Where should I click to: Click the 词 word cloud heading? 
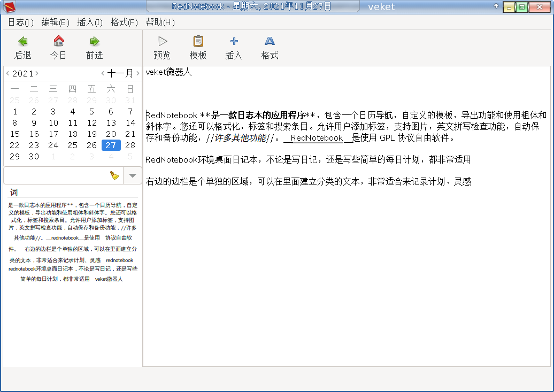14,193
